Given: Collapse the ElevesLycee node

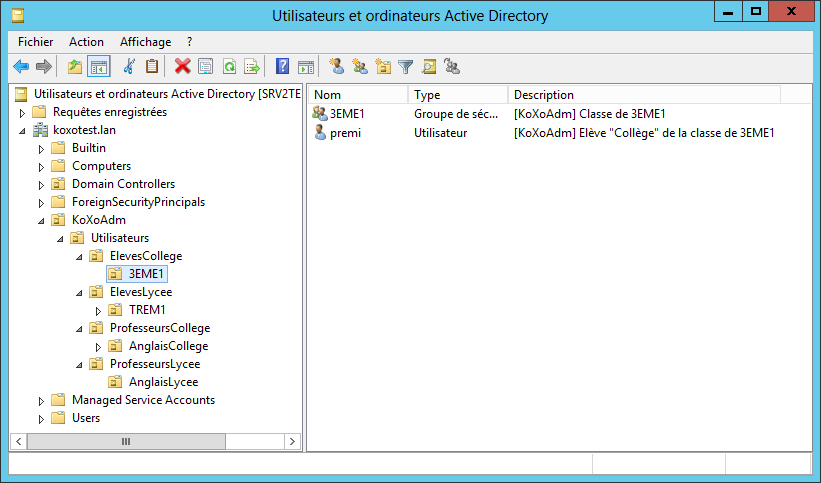Looking at the screenshot, I should (x=79, y=293).
